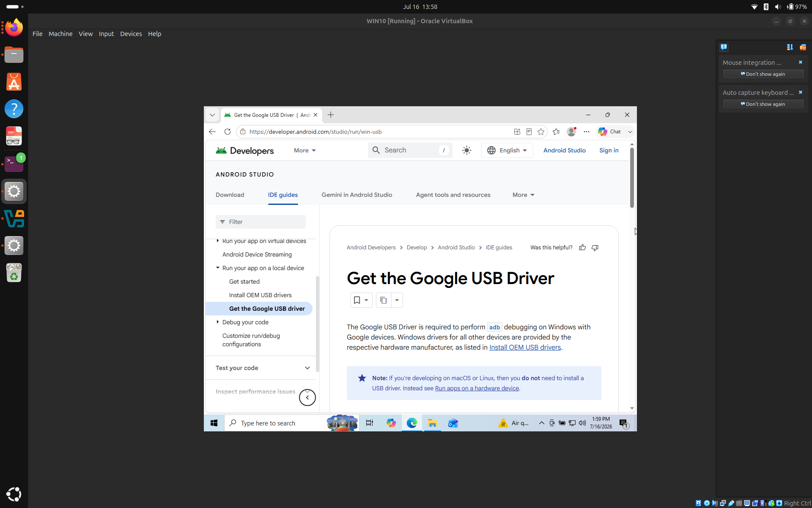Viewport: 812px width, 508px height.
Task: Click the Sign in link
Action: click(x=609, y=150)
